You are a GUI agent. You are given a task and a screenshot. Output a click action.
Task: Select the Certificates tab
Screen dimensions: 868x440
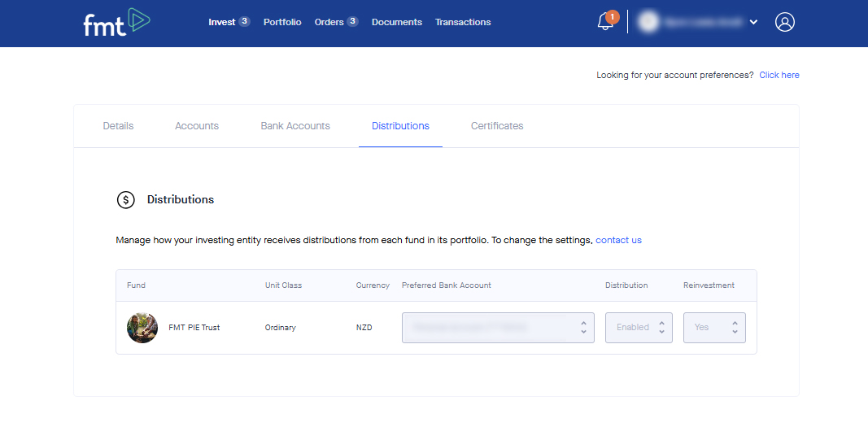(x=497, y=126)
